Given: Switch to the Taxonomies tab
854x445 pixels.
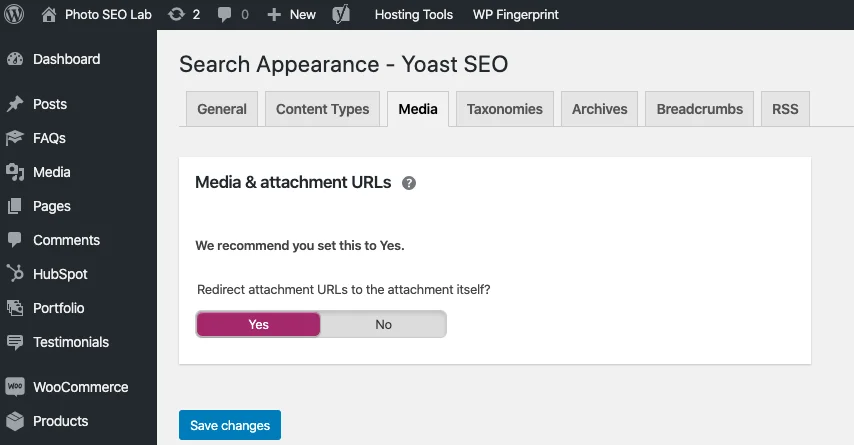Looking at the screenshot, I should pyautogui.click(x=504, y=109).
